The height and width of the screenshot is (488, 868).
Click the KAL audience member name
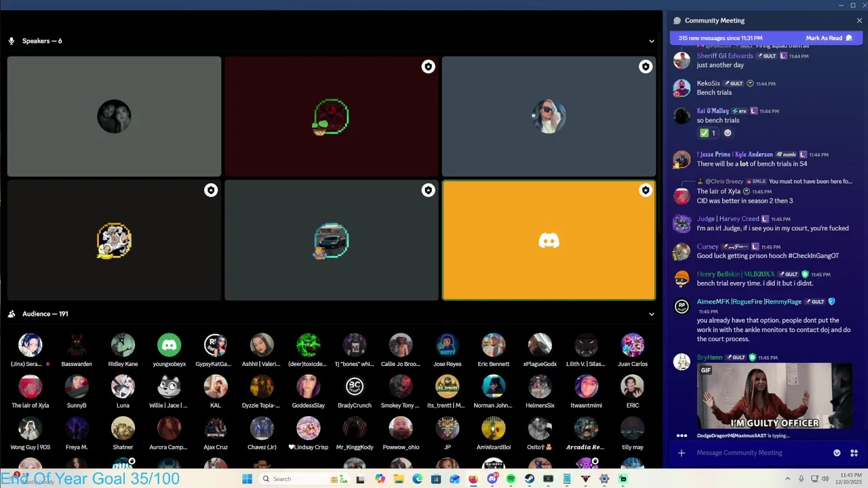click(216, 405)
